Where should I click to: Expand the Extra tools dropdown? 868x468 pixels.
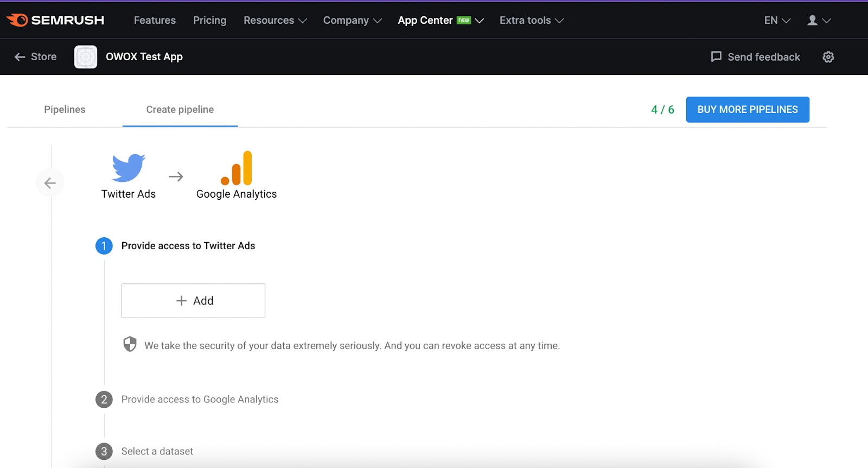click(532, 20)
